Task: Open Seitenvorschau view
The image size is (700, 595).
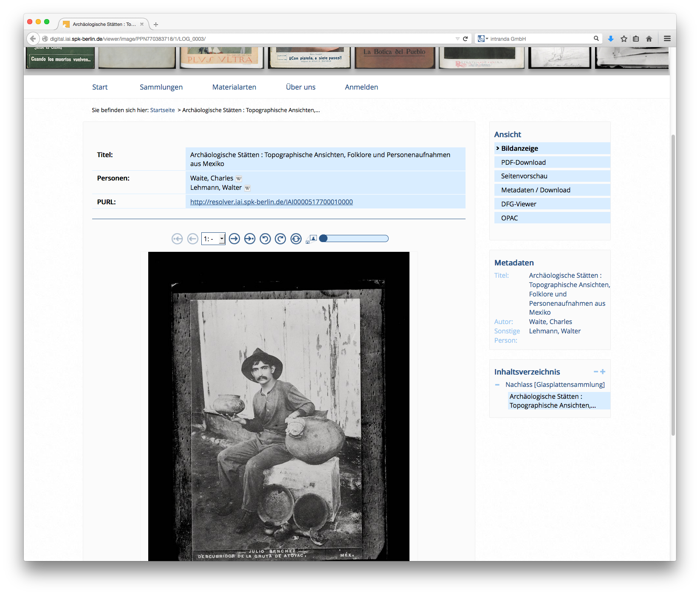Action: click(552, 176)
